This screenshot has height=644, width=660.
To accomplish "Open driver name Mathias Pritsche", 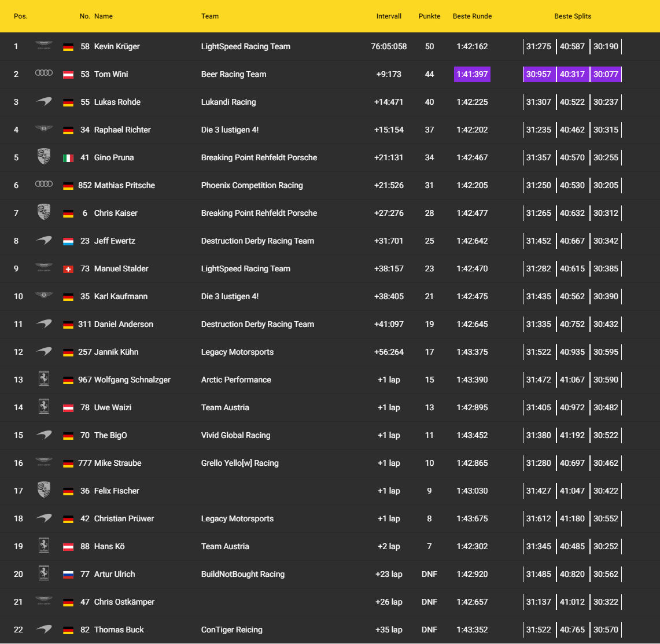I will (x=124, y=185).
